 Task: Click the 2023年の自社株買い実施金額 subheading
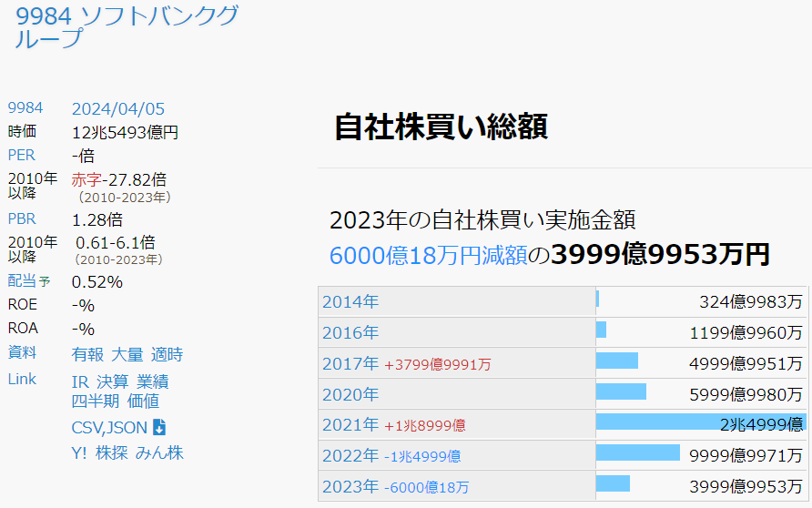click(482, 220)
